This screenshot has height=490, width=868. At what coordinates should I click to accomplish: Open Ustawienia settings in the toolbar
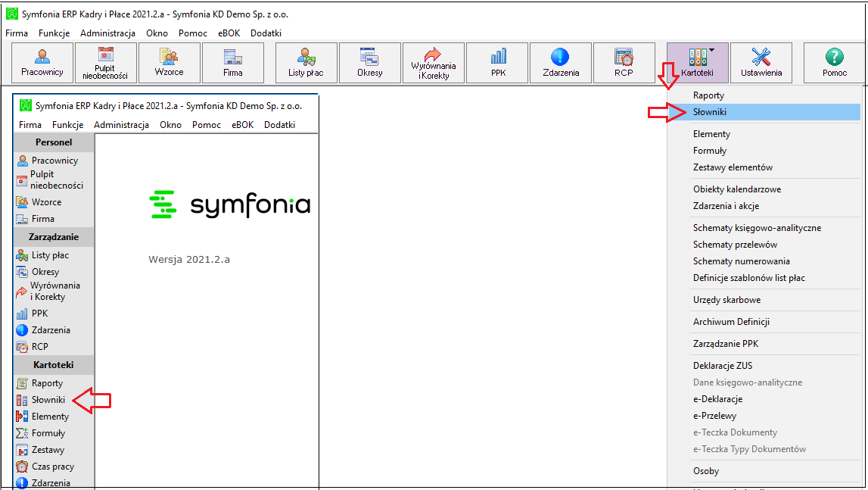761,63
